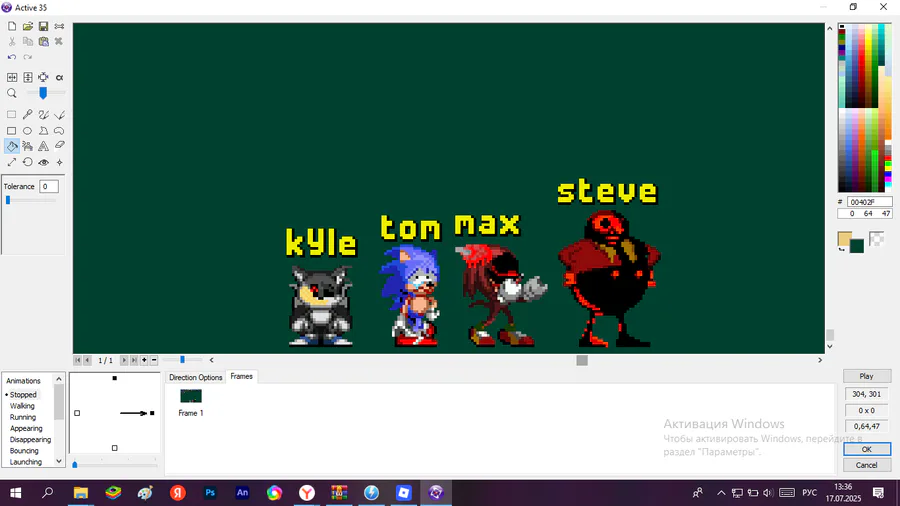Click the Cut scissors icon
This screenshot has width=900, height=506.
(11, 41)
